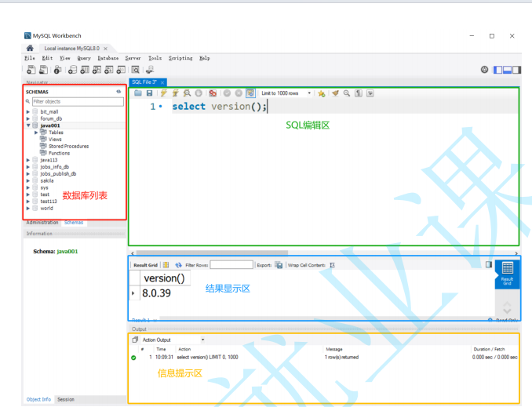Viewport: 532px width, 407px height.
Task: Create a new table toolbar icon
Action: [x=85, y=70]
